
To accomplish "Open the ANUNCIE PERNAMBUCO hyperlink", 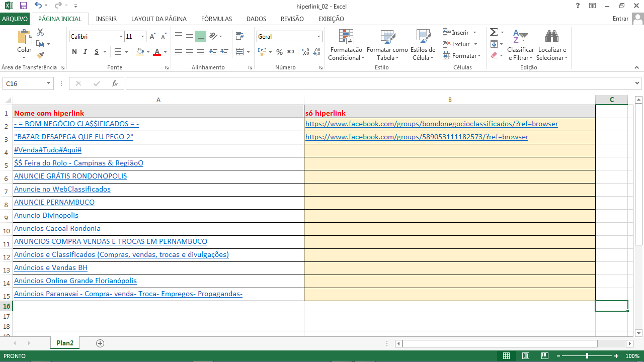I will point(54,202).
